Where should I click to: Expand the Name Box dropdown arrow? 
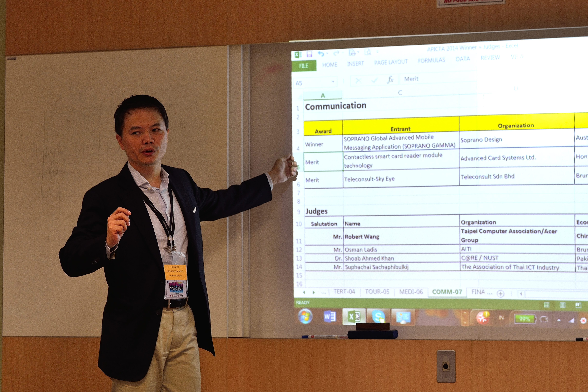click(333, 82)
